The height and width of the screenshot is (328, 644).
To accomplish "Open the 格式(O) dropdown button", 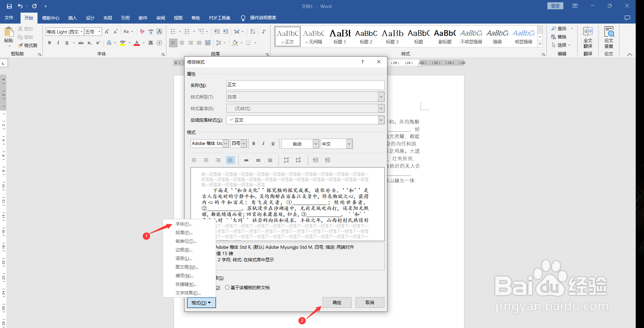I will click(x=201, y=303).
